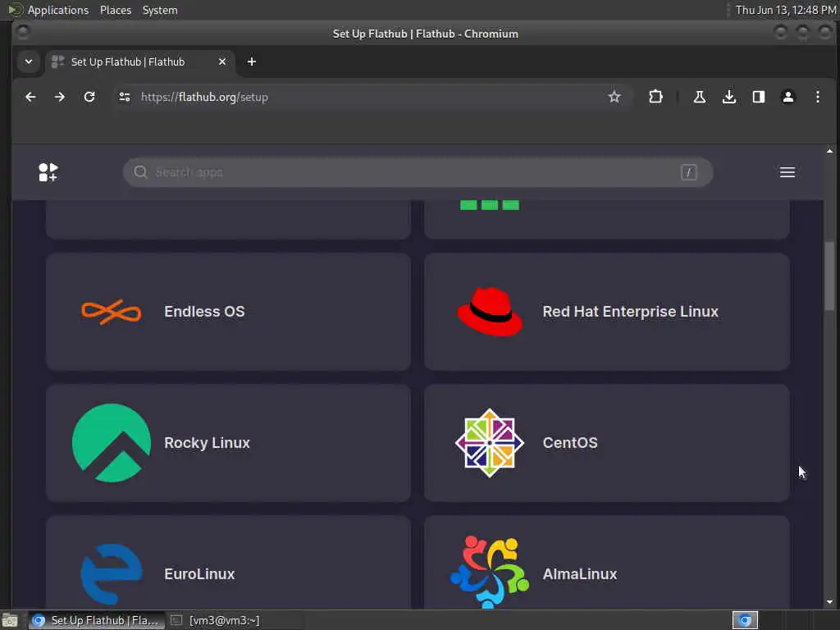Click the red fedora hat logo
The image size is (840, 630).
pos(490,312)
